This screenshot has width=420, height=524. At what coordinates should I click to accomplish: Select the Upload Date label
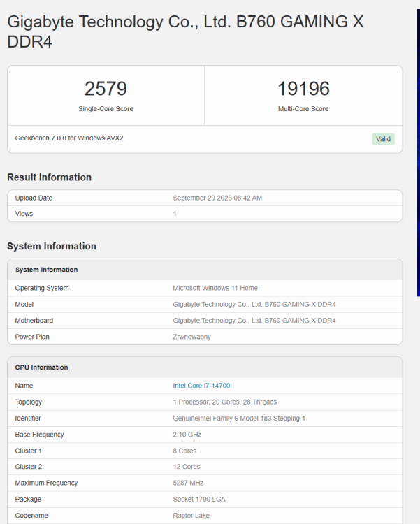pos(34,198)
